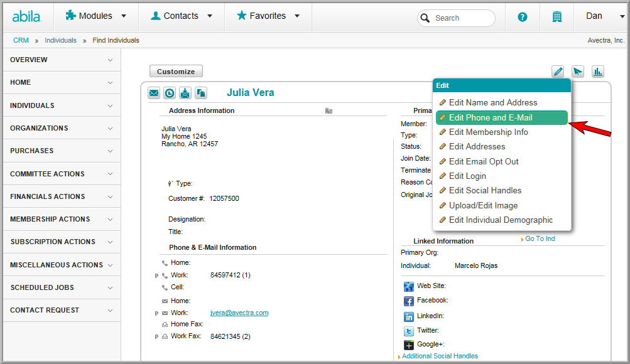This screenshot has height=364, width=630.
Task: Click the Type person icon
Action: [170, 184]
